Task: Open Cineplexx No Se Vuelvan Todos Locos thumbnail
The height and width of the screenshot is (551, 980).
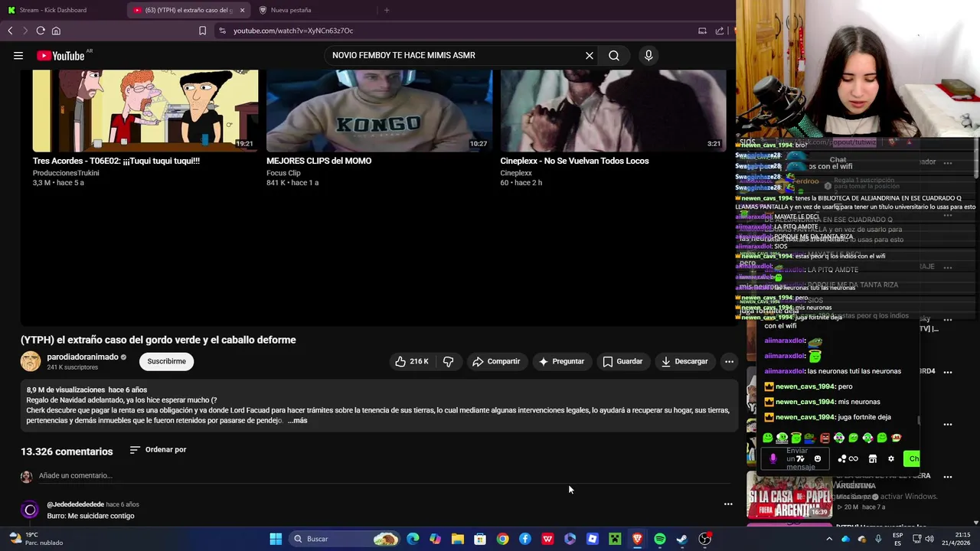Action: click(613, 110)
